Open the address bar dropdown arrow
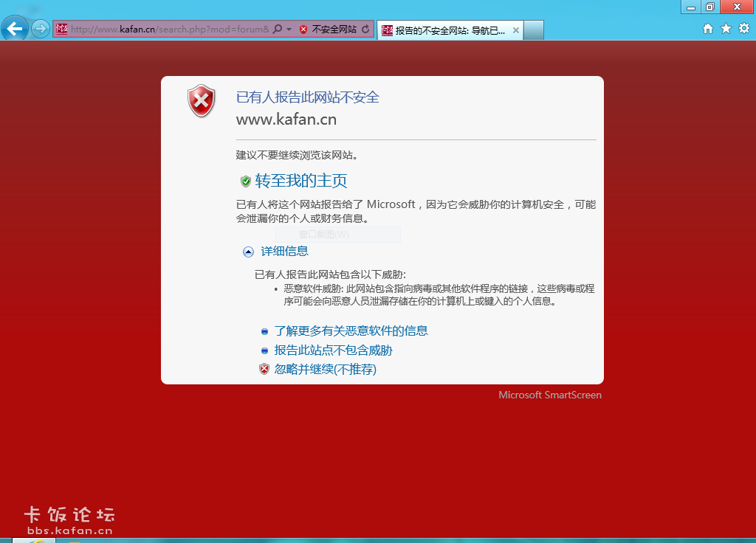756x543 pixels. [289, 30]
